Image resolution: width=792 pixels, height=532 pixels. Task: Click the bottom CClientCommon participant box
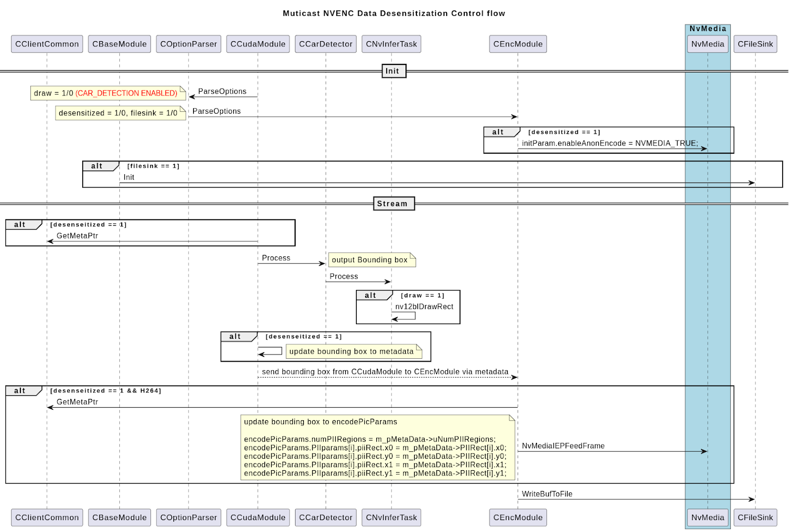(47, 518)
